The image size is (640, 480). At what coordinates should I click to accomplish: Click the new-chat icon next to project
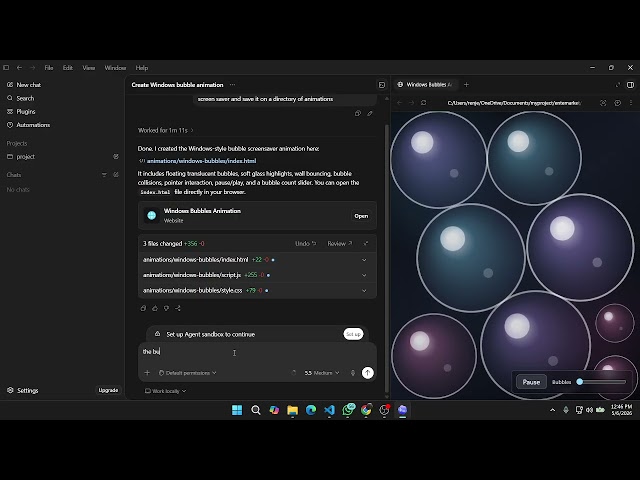coord(116,157)
